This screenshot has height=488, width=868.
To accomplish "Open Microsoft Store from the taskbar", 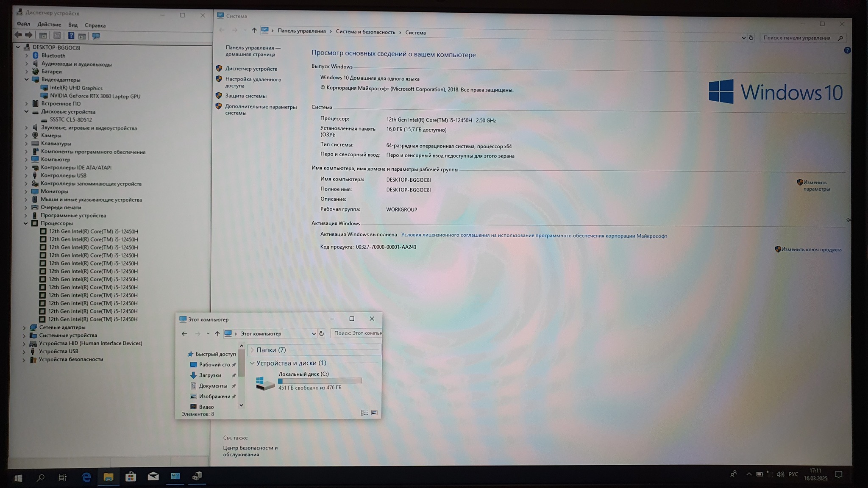I will [x=131, y=477].
